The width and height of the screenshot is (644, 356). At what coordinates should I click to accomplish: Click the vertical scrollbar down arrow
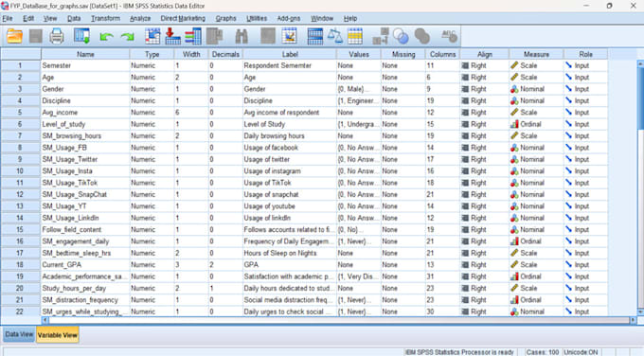click(x=640, y=312)
